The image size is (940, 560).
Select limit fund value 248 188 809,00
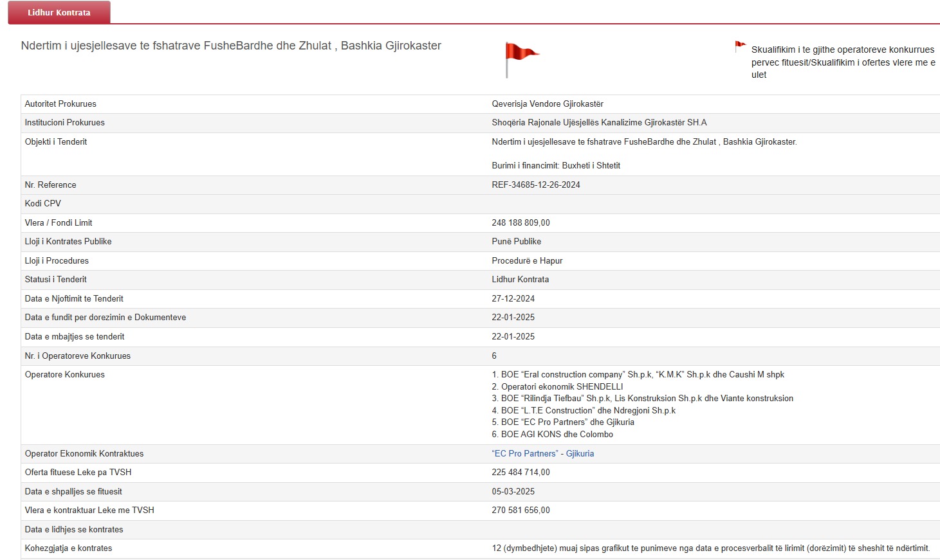point(521,222)
